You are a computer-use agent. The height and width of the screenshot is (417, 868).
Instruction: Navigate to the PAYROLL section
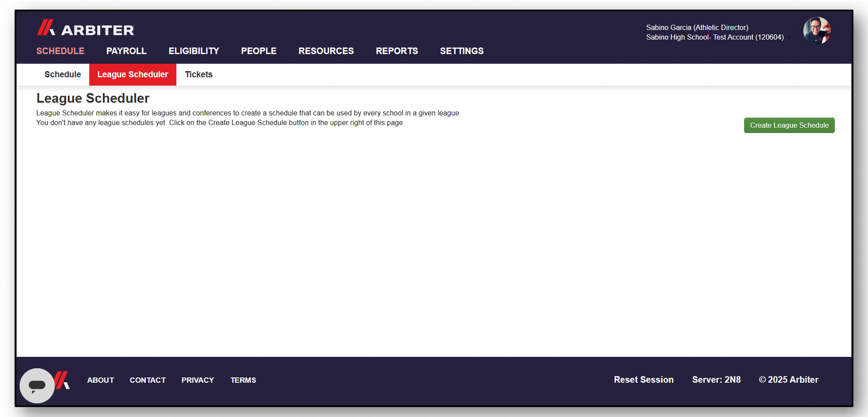click(126, 51)
